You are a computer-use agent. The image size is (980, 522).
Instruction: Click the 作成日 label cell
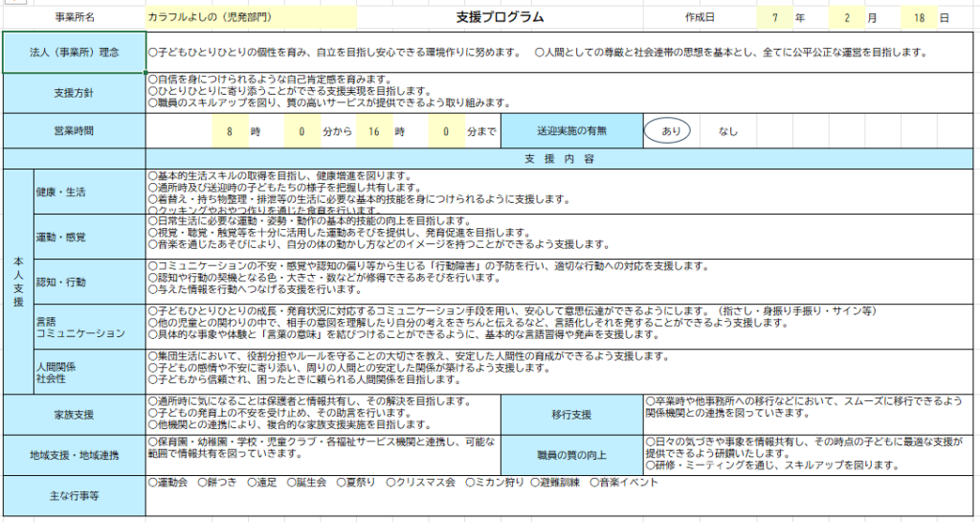pos(700,17)
